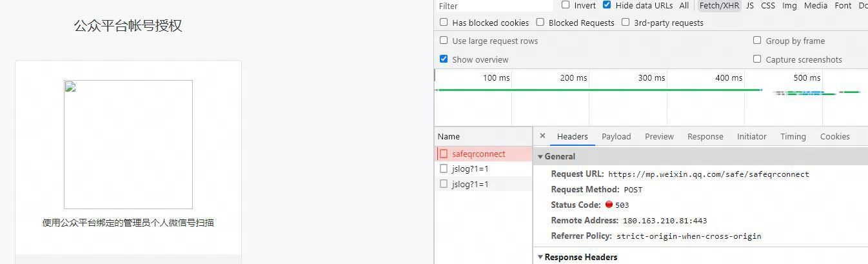Select the All request type filter

684,5
